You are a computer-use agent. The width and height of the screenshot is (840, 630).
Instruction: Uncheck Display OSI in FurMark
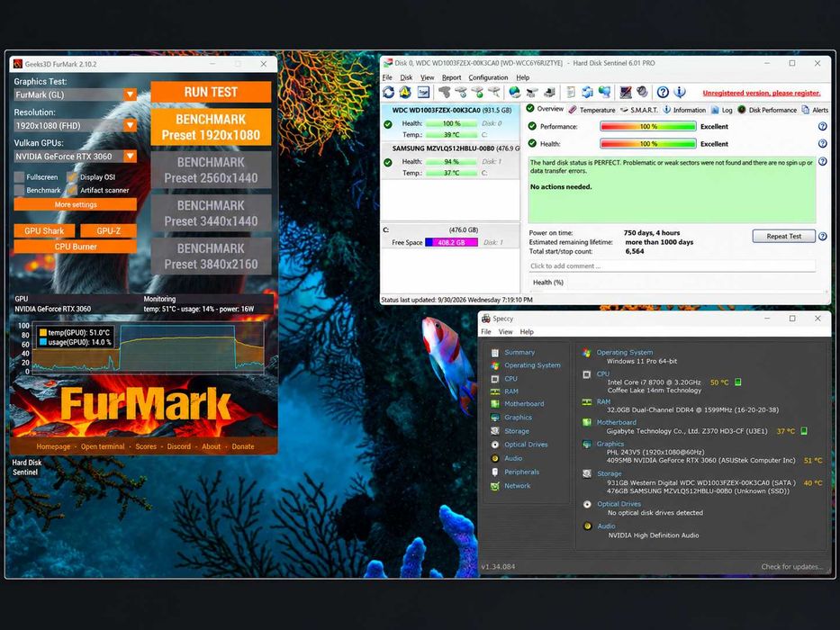72,177
